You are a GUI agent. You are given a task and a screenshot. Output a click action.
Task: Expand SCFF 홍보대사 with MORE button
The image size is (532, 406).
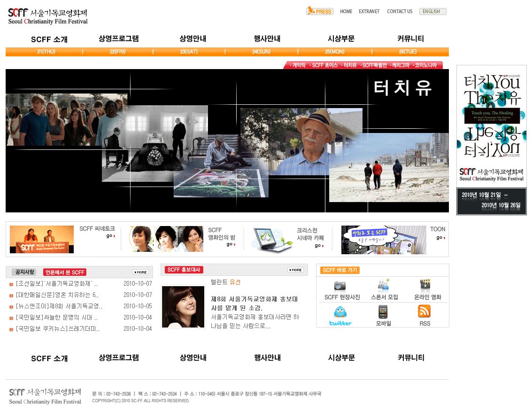(x=295, y=270)
